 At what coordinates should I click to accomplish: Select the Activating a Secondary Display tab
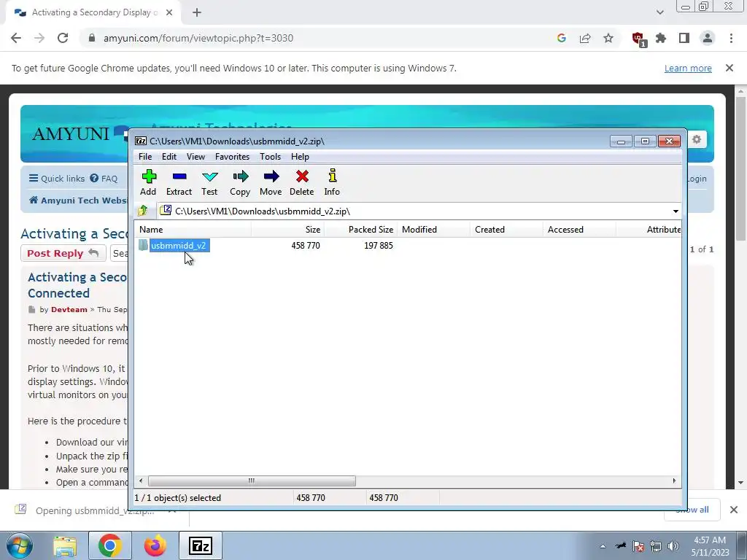[93, 13]
